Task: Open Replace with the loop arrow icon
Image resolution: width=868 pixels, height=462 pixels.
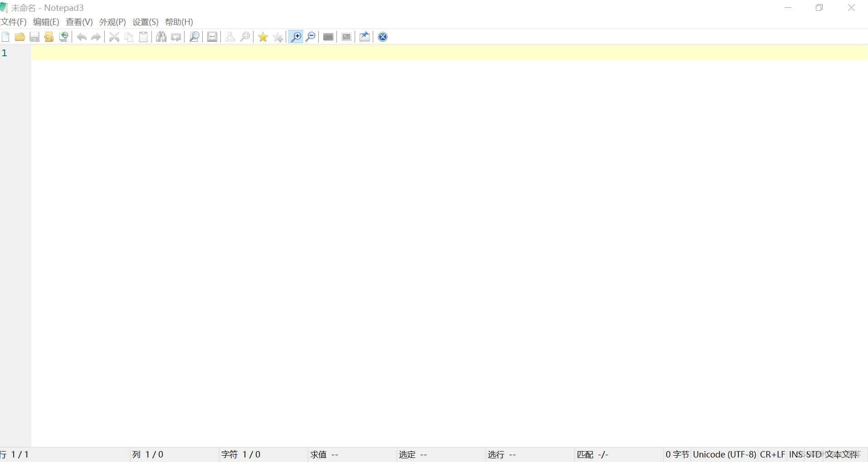Action: pos(176,37)
